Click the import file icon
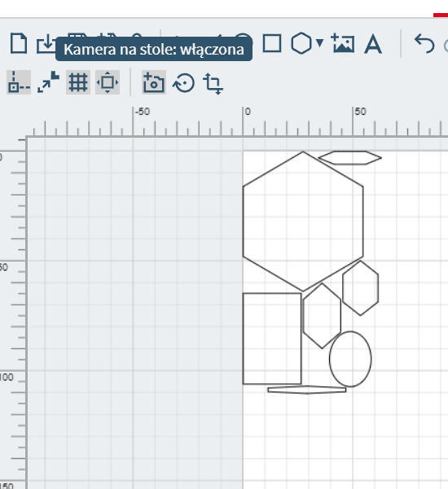Screen dimensions: 448x489 pyautogui.click(x=46, y=43)
